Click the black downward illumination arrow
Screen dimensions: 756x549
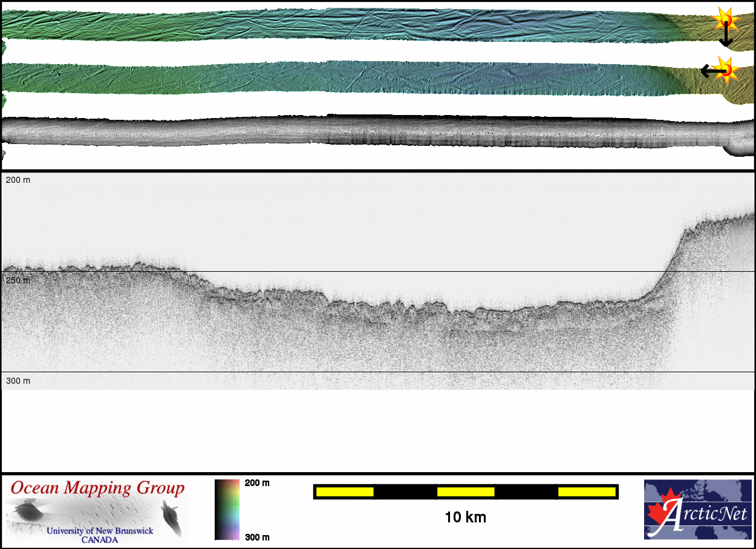(x=726, y=38)
